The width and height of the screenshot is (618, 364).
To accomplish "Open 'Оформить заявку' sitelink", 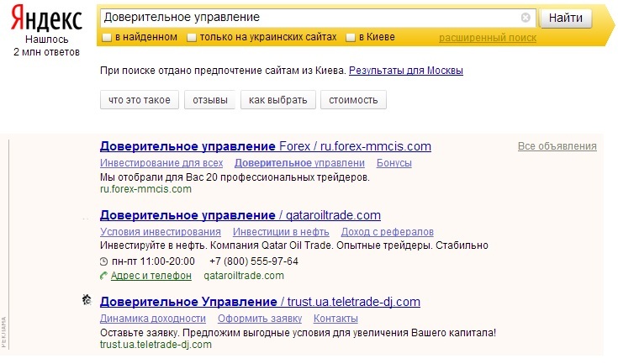I will (260, 319).
